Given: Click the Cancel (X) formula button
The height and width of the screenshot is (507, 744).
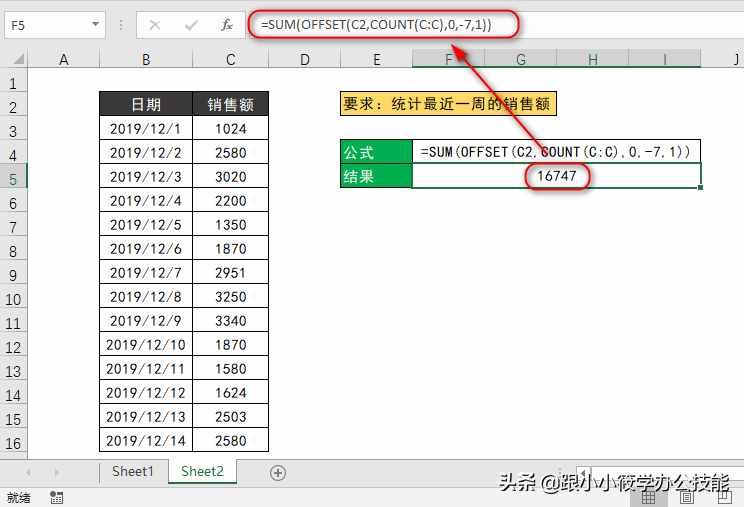Looking at the screenshot, I should [x=155, y=25].
